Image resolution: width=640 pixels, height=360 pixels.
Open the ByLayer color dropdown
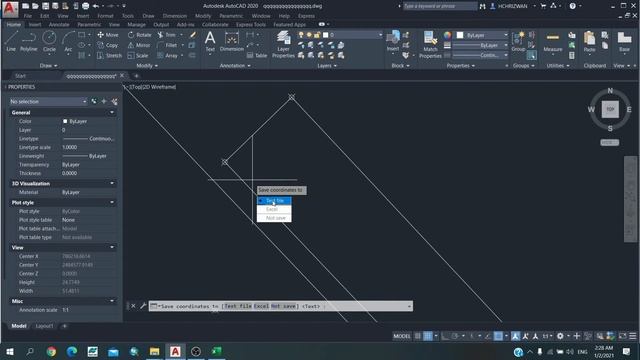[x=482, y=36]
